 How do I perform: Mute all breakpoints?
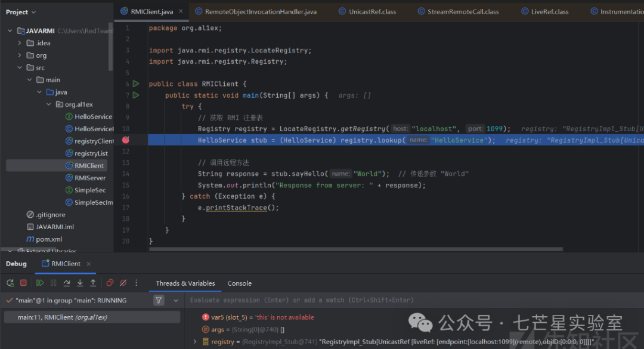coord(123,283)
